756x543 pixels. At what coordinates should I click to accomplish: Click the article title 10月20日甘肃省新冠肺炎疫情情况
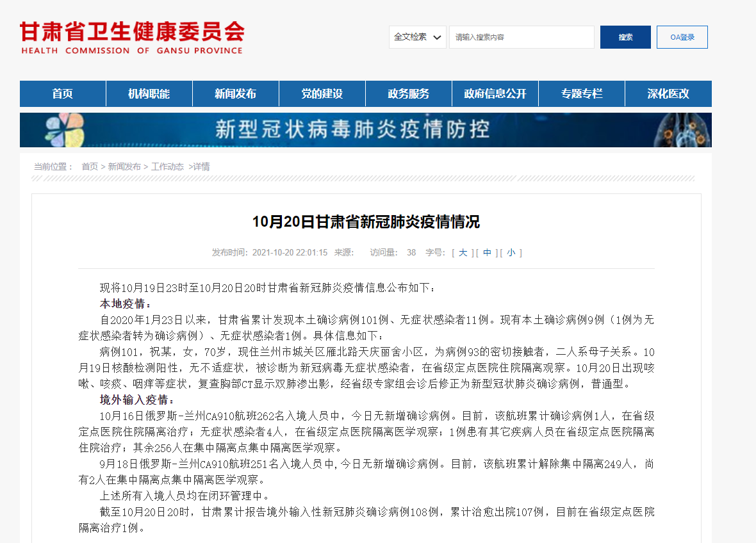pyautogui.click(x=366, y=222)
